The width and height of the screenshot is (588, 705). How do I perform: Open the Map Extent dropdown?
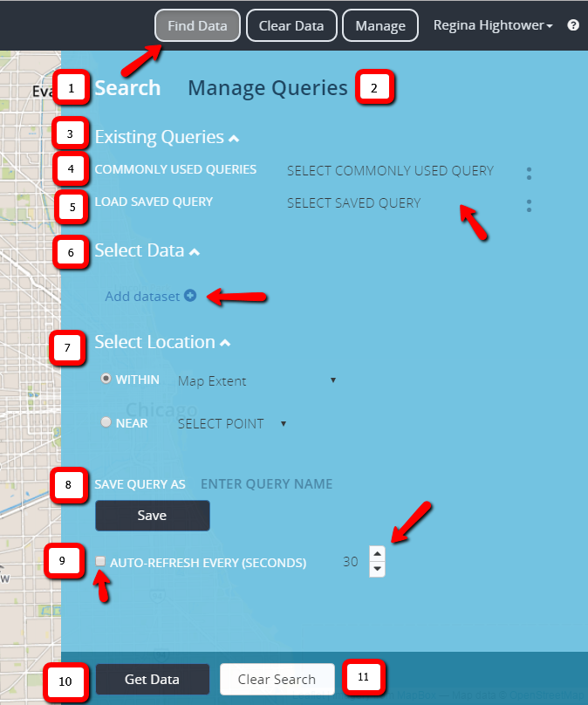point(256,381)
